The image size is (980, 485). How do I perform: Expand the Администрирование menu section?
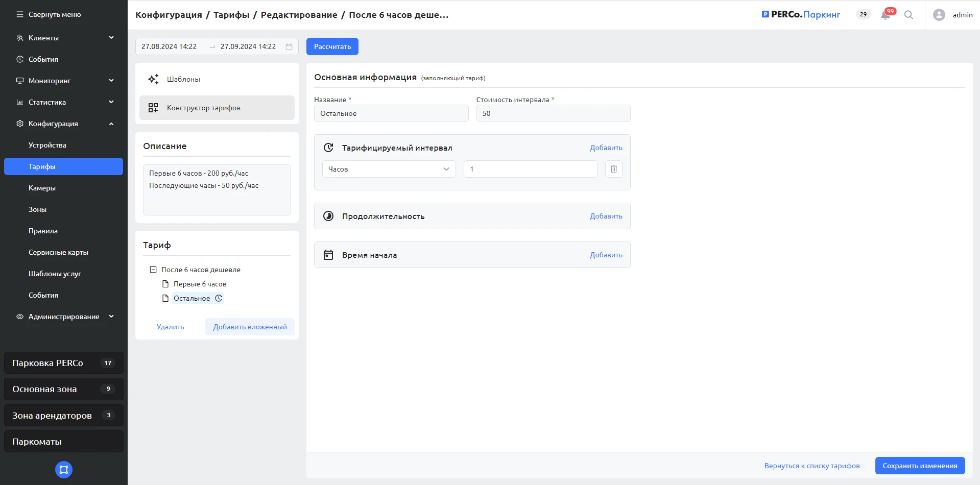tap(64, 317)
